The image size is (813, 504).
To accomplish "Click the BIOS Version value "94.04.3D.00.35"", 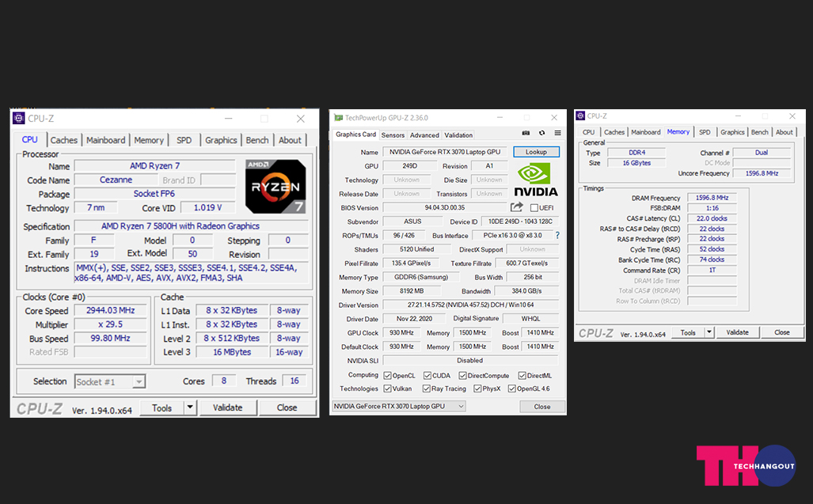I will (445, 208).
